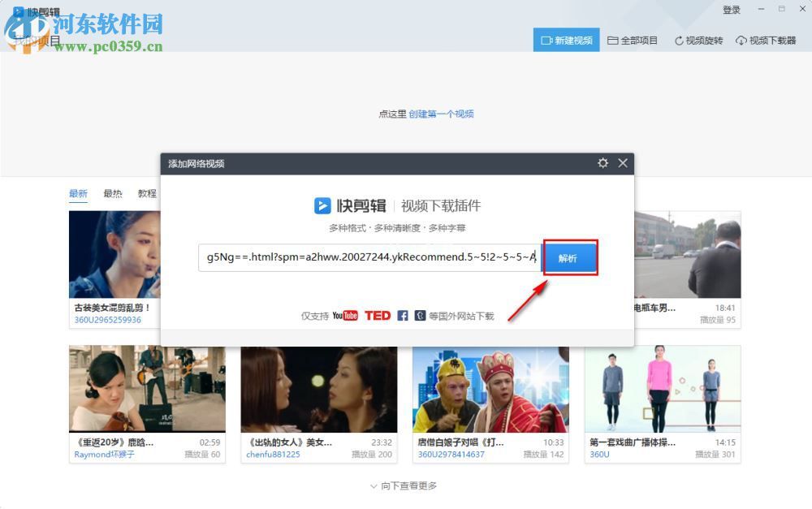
Task: Minimize the 快剪辑 window
Action: (762, 9)
